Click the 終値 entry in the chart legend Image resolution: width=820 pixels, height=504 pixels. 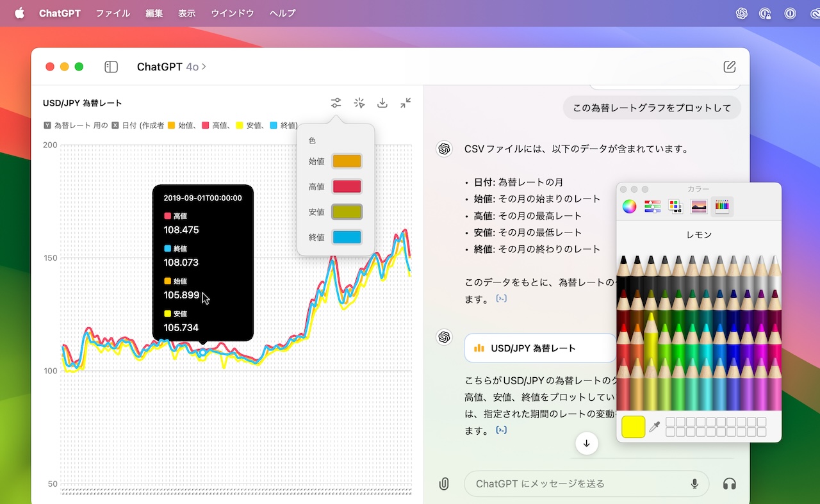point(284,126)
